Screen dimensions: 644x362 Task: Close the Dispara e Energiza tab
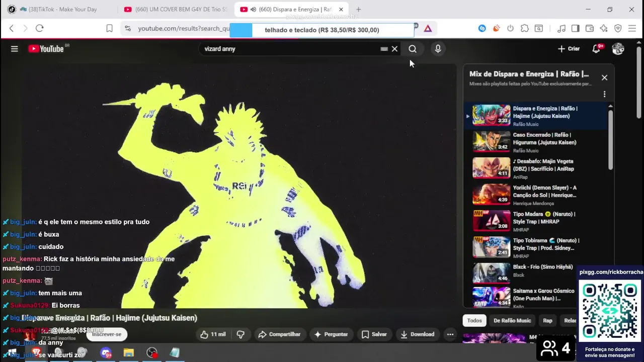[x=341, y=10]
